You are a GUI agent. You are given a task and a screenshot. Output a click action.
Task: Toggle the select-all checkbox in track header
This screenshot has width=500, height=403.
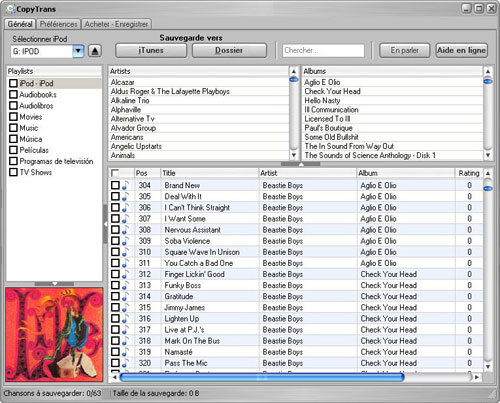tap(115, 173)
